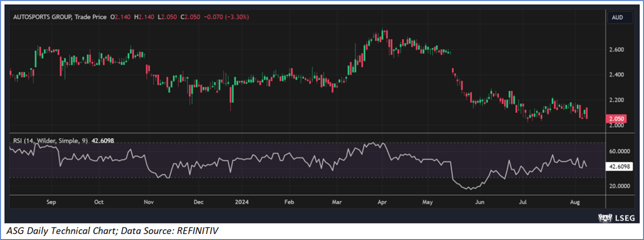644x240 pixels.
Task: Click the 20.0000 RSI axis label
Action: tap(620, 186)
